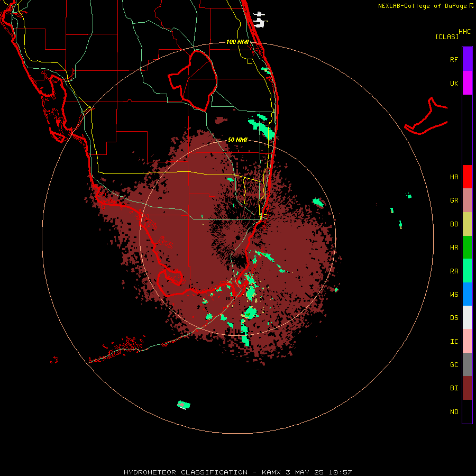Pick the HR dark green legend swatch
Image resolution: width=476 pixels, height=476 pixels.
467,248
